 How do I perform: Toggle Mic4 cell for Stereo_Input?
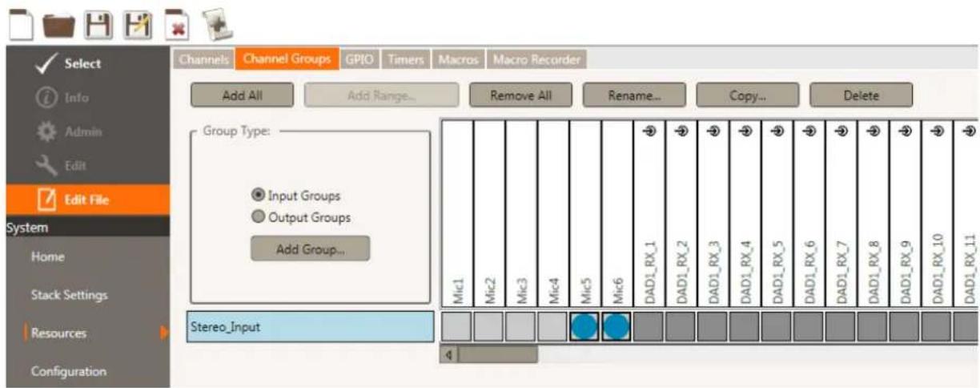[x=553, y=328]
